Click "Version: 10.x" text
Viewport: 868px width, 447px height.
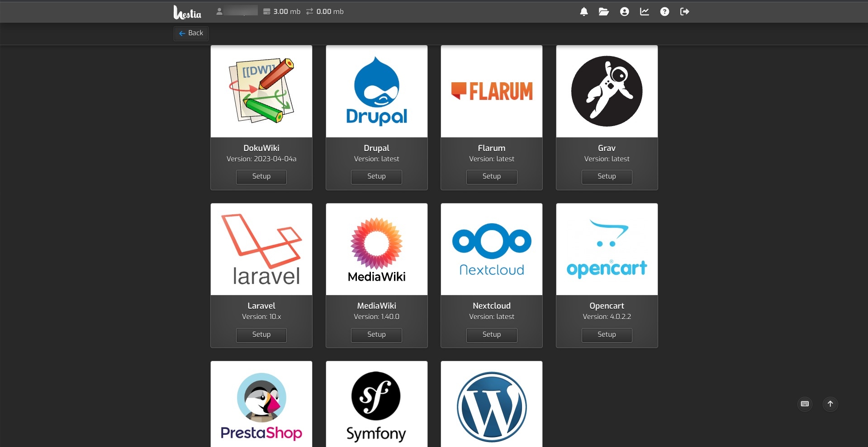pyautogui.click(x=261, y=317)
